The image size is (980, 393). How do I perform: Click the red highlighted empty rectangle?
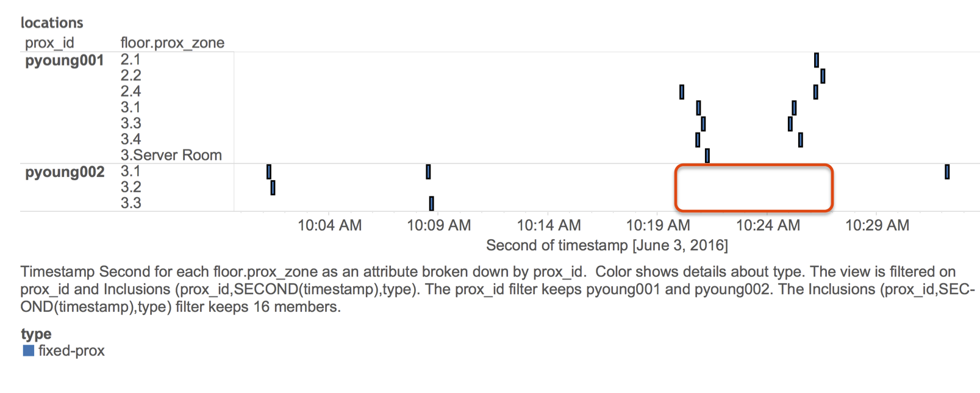coord(754,188)
